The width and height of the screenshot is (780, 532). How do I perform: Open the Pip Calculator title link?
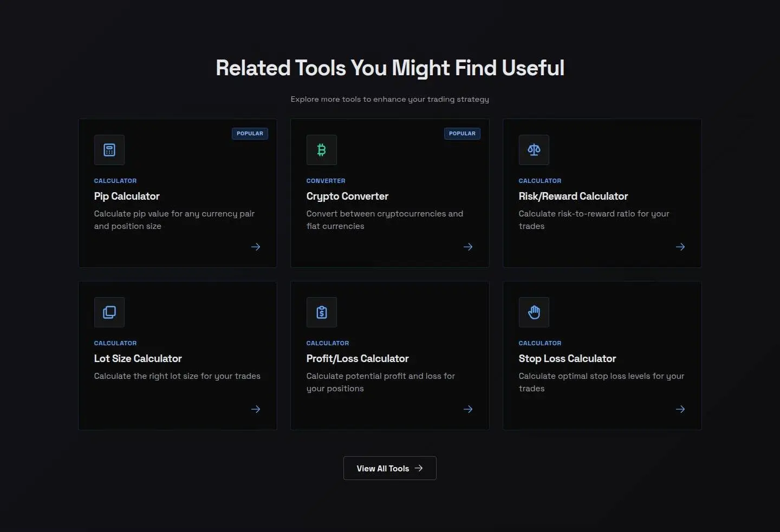[127, 196]
